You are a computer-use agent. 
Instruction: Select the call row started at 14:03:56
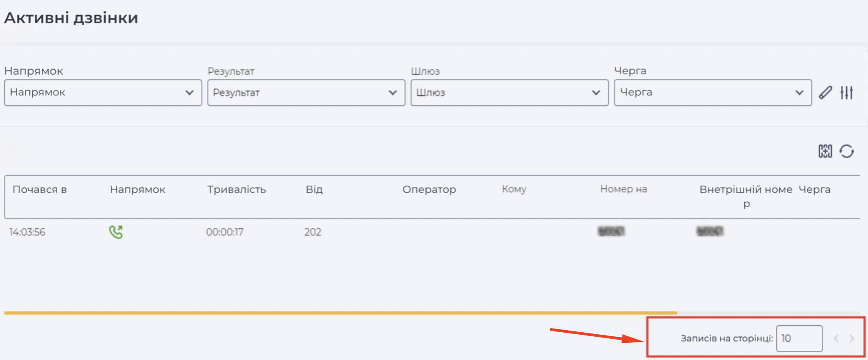coord(432,232)
